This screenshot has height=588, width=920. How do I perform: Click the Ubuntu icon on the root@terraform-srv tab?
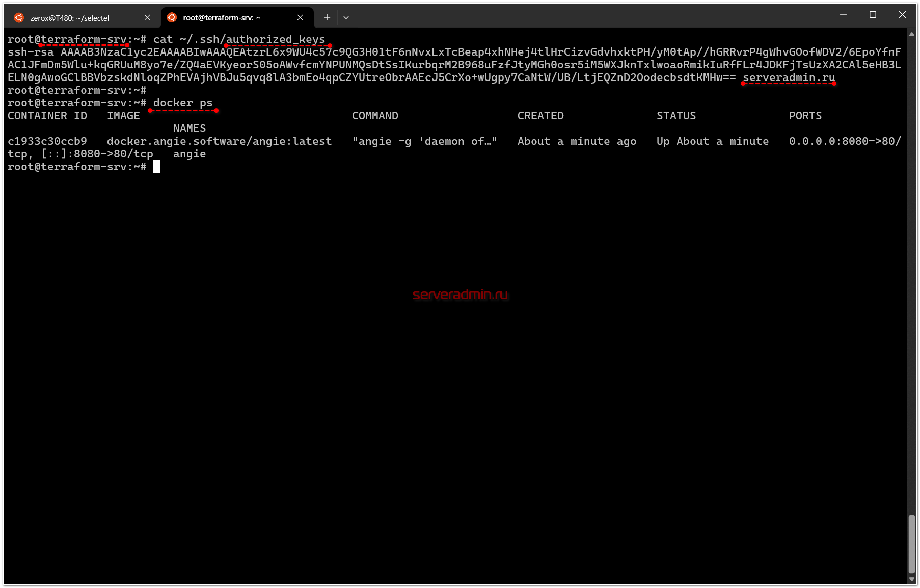click(x=172, y=18)
